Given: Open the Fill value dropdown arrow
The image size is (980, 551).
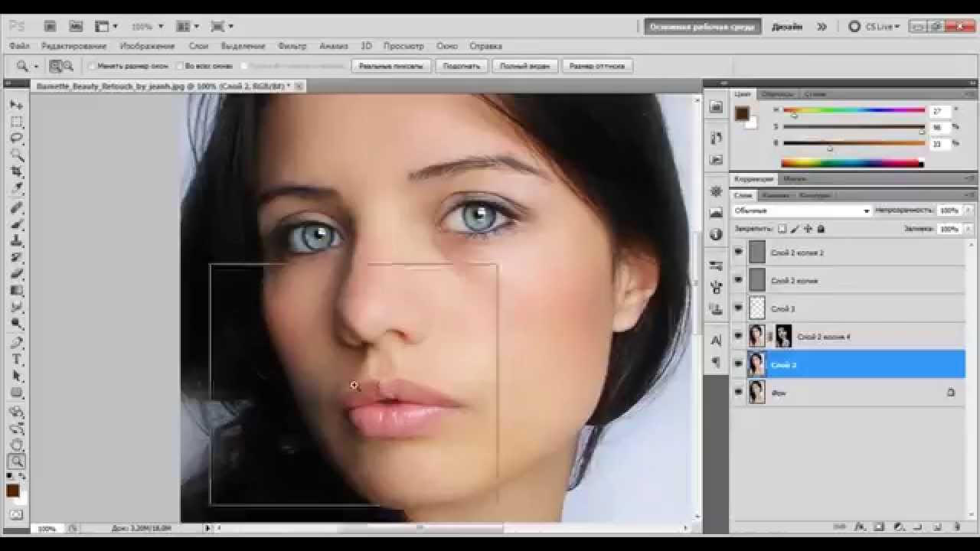Looking at the screenshot, I should pyautogui.click(x=969, y=229).
